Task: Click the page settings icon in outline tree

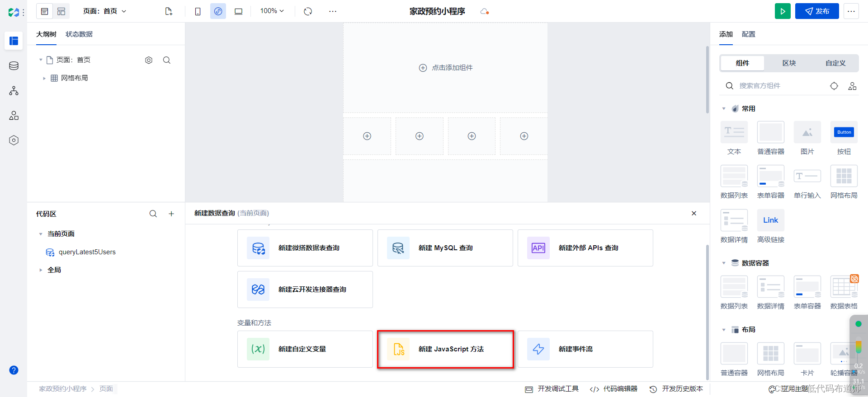Action: tap(149, 60)
